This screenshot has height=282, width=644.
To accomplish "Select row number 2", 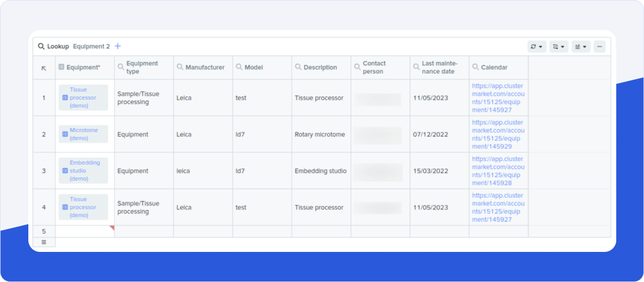I will tap(44, 135).
